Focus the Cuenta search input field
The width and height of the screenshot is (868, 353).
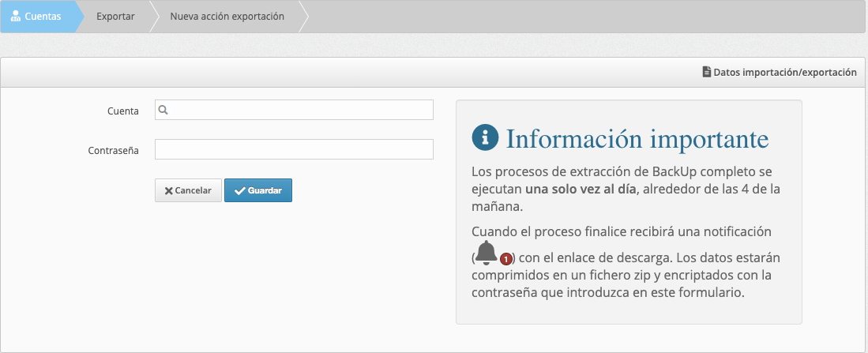click(x=300, y=111)
